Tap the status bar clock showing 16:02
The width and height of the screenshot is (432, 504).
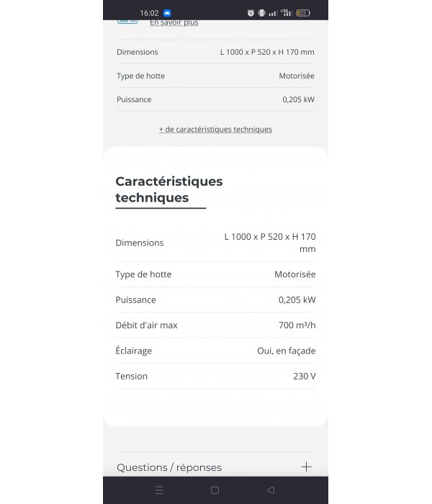click(x=149, y=13)
